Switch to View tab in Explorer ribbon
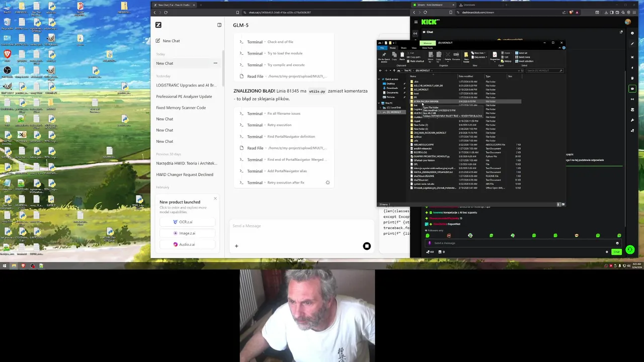Image resolution: width=644 pixels, height=362 pixels. pos(414,48)
